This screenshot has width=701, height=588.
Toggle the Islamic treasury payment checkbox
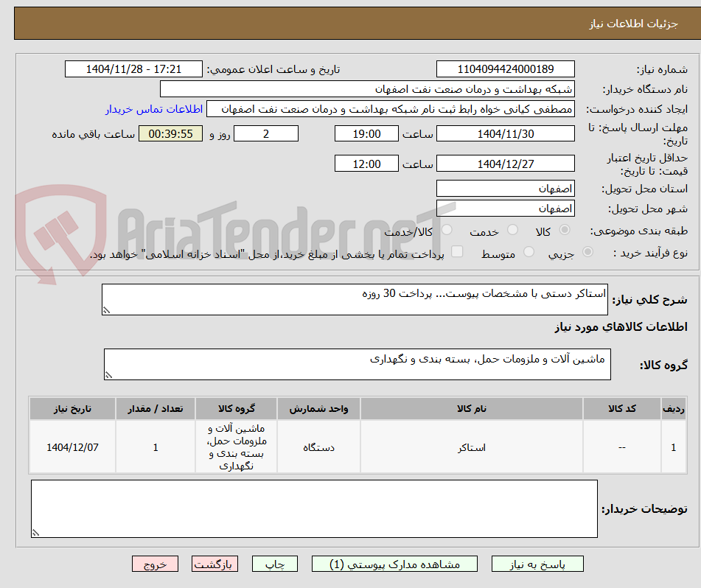tap(457, 251)
